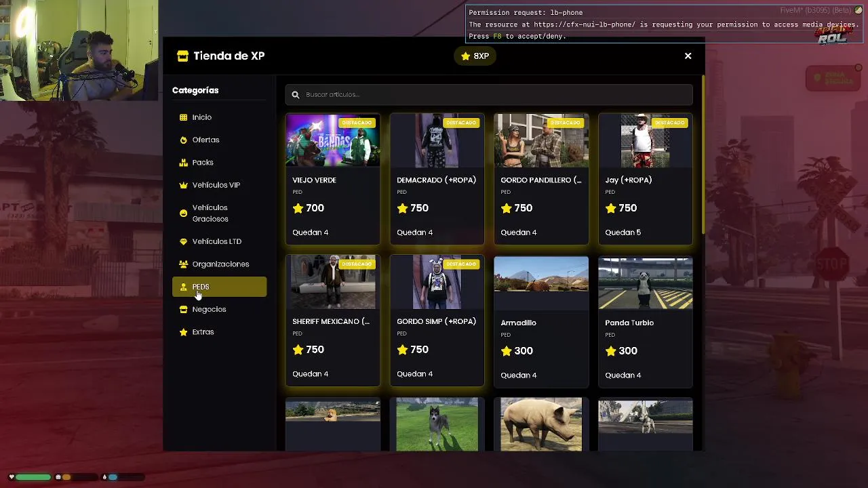Select Vehículos Graciosos category
The width and height of the screenshot is (868, 488).
coord(219,213)
